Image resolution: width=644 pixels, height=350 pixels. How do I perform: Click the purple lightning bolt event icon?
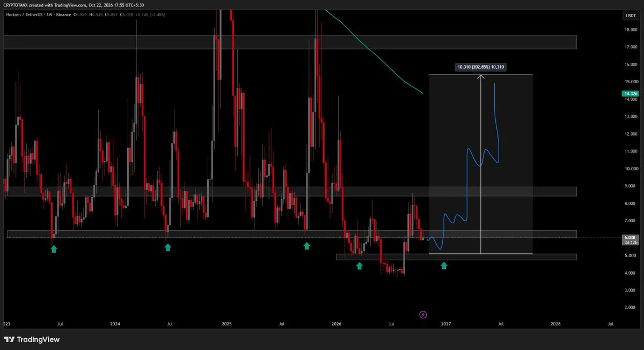click(423, 314)
